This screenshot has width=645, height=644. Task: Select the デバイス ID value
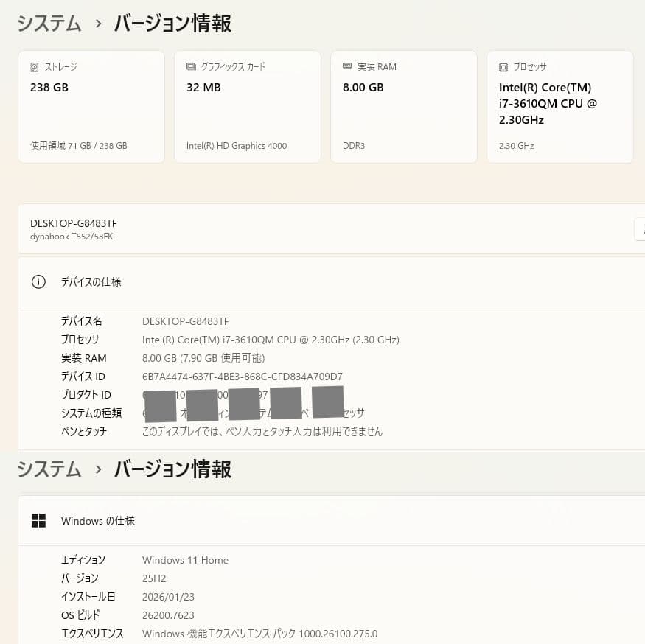(242, 376)
